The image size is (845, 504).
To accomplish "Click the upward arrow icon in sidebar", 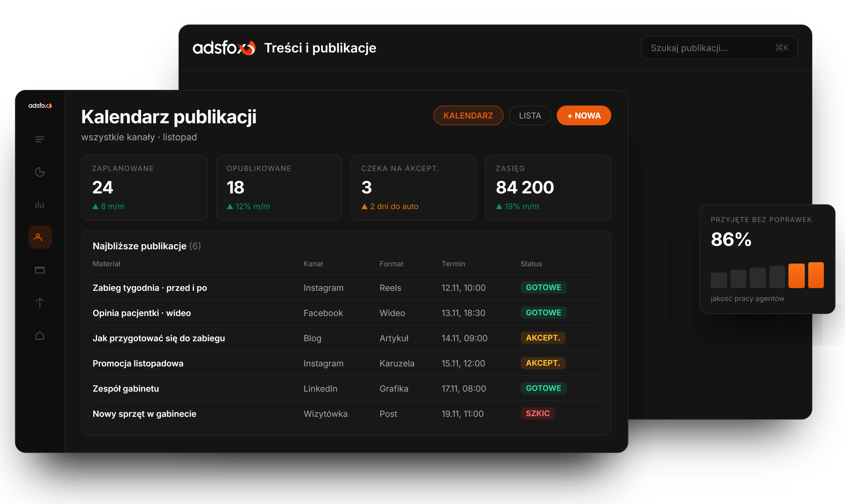I will pos(40,303).
